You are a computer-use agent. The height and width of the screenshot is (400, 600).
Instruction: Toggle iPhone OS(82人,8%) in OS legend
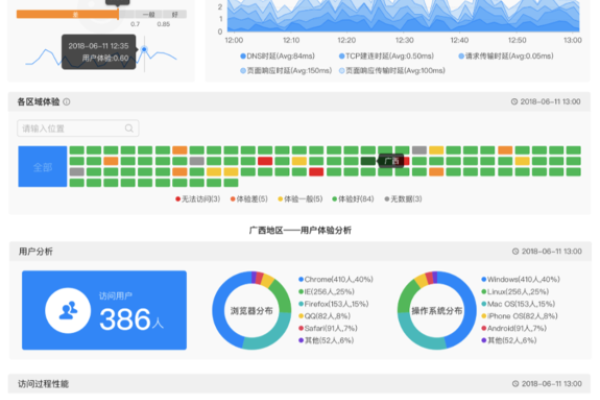click(x=520, y=316)
